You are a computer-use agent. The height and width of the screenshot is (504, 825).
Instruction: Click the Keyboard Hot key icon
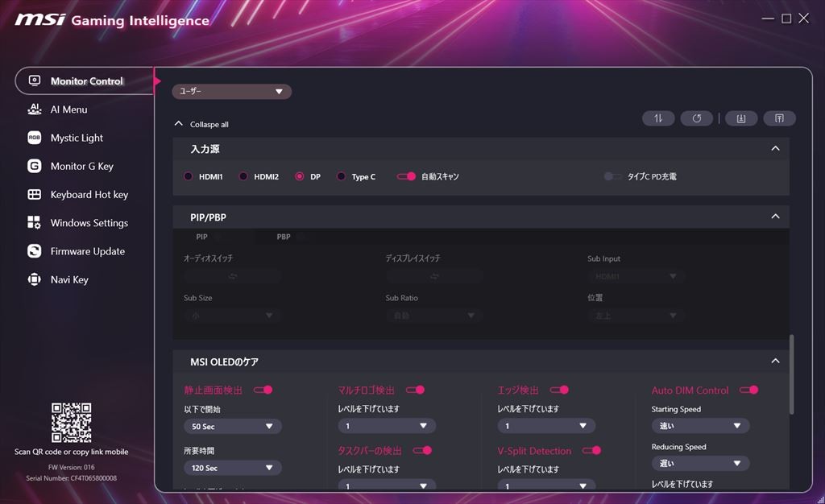pyautogui.click(x=34, y=194)
